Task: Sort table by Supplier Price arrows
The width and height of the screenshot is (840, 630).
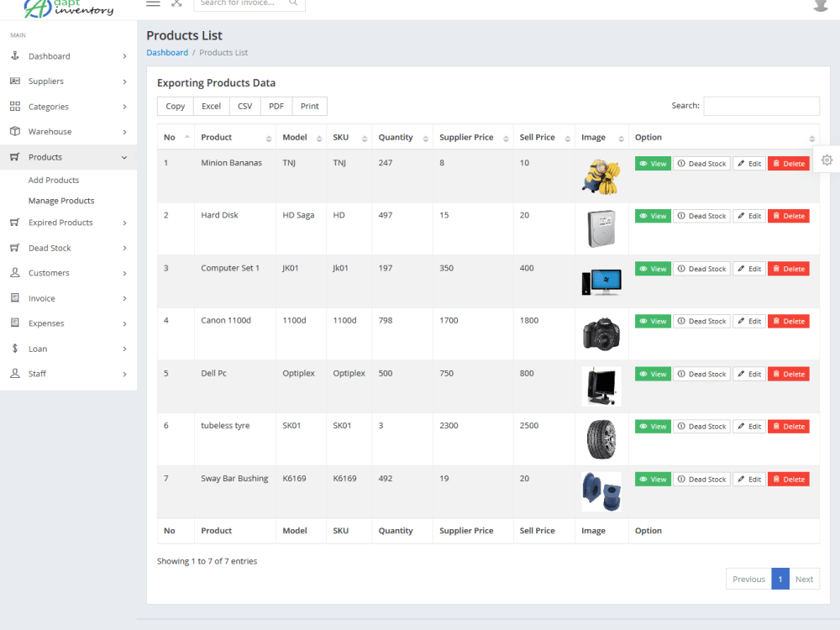Action: pos(506,139)
